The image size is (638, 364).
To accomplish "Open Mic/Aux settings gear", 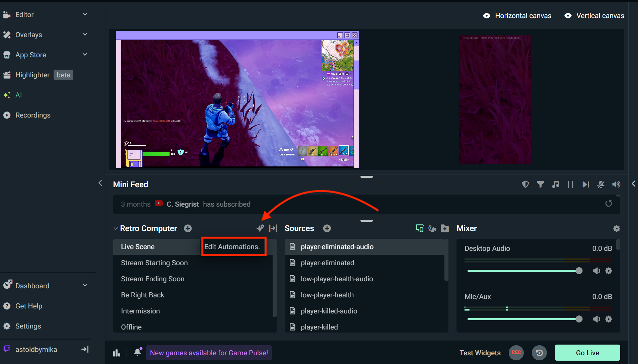I will coord(609,319).
